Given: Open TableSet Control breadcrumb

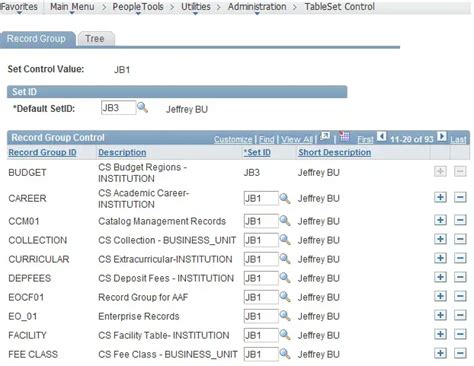Looking at the screenshot, I should (340, 7).
